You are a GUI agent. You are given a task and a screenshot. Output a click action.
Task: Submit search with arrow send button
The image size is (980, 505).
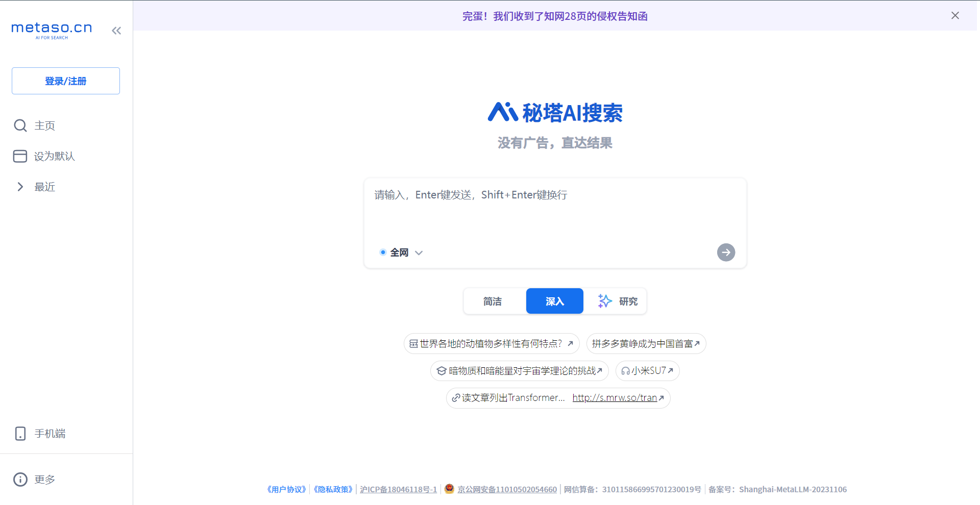[726, 252]
